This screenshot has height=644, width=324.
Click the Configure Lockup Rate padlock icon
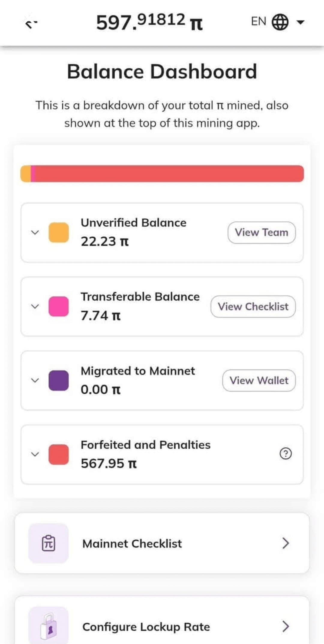tap(48, 625)
